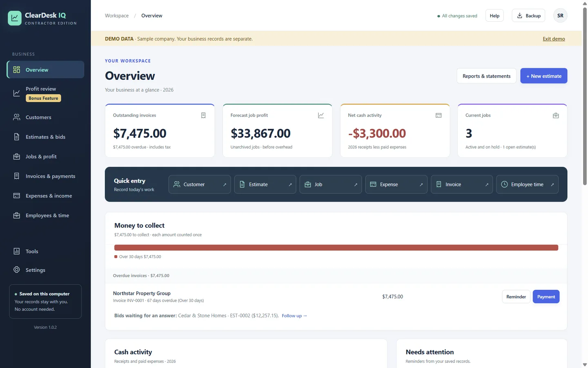
Task: Click the Jobs & profit briefcase icon
Action: [x=17, y=157]
